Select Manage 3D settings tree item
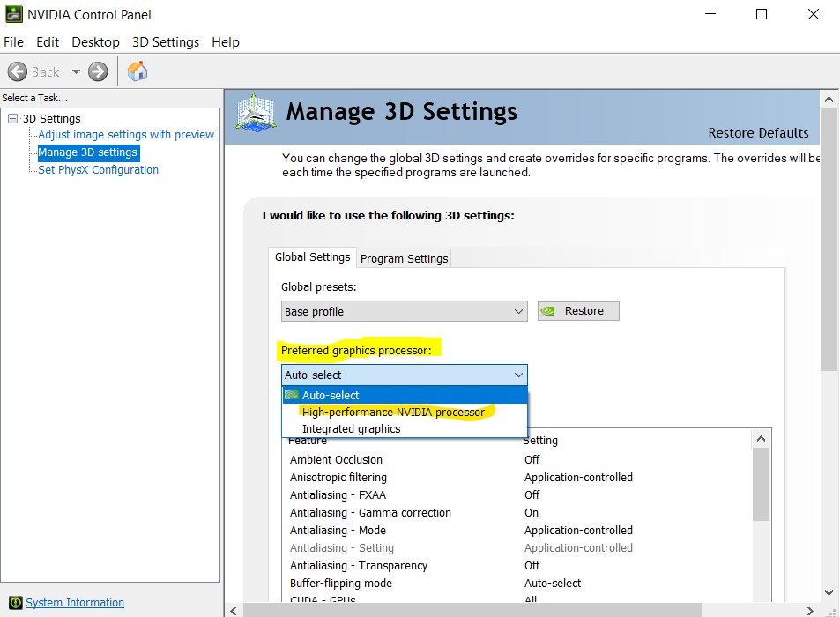The width and height of the screenshot is (840, 617). [x=88, y=152]
